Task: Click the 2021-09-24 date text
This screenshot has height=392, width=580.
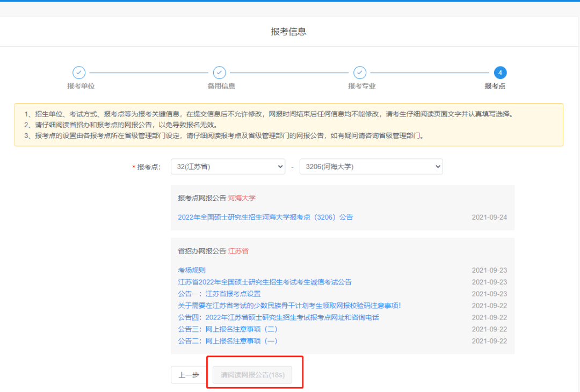Action: [x=489, y=217]
